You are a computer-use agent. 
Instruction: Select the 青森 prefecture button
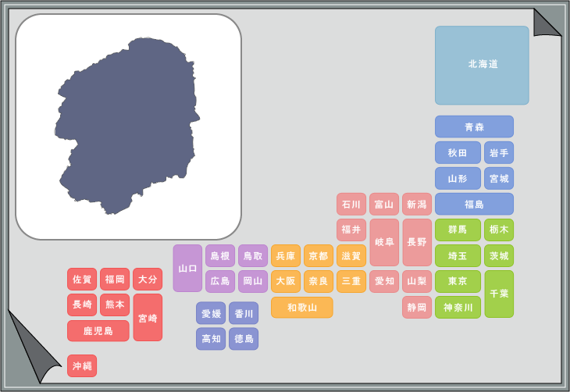[x=474, y=127]
